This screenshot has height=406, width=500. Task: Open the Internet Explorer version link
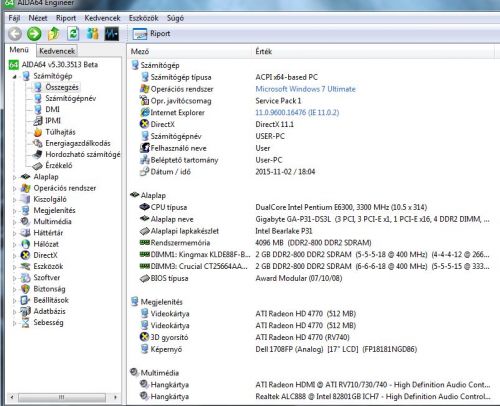point(297,113)
